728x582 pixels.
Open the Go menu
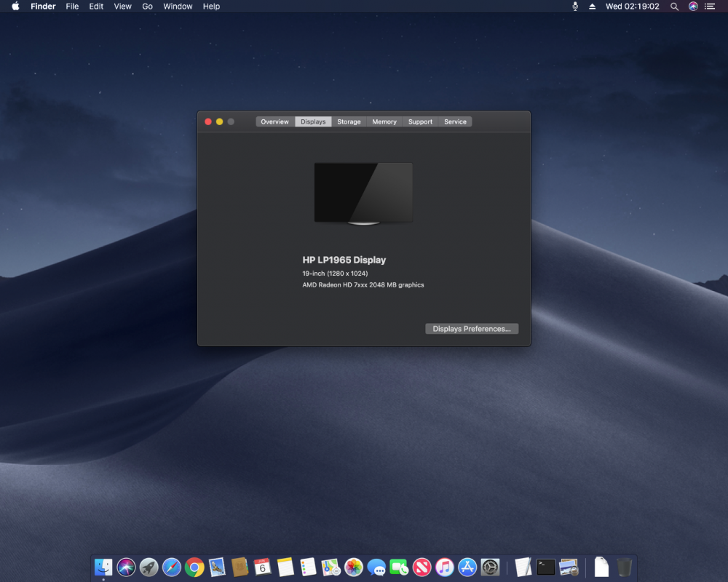[x=147, y=7]
